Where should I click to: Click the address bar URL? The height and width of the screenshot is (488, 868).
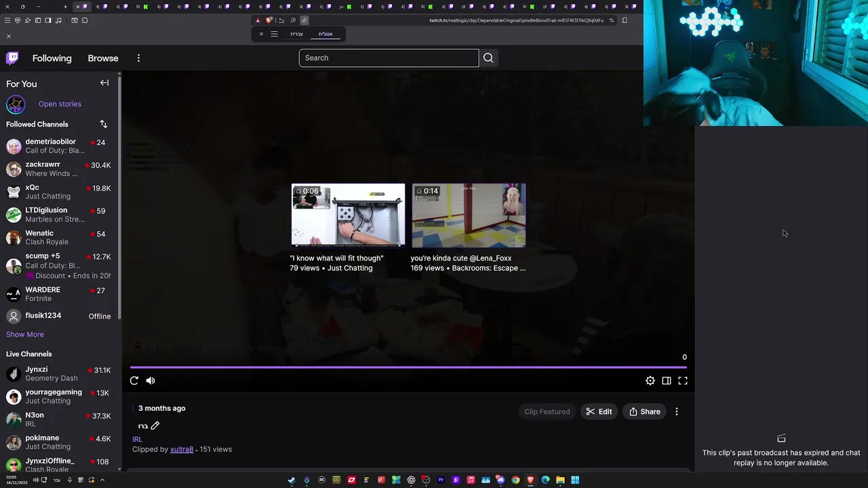516,20
